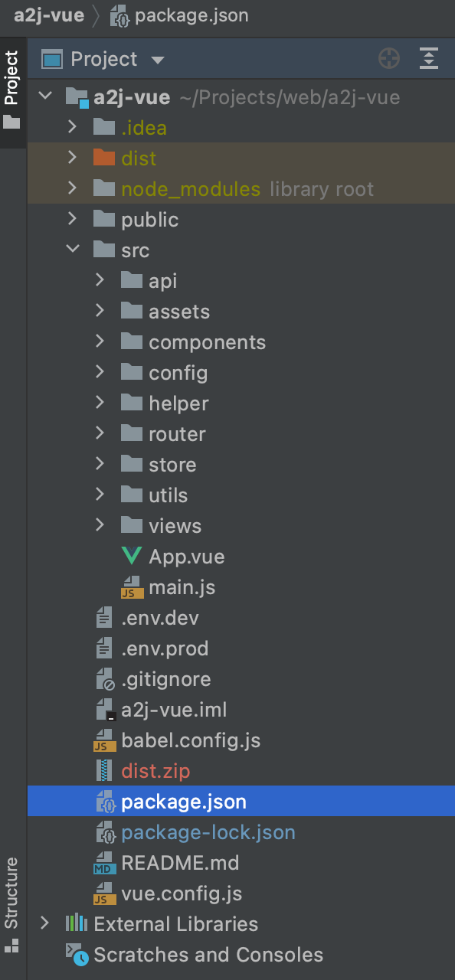Select the package-lock.json file

click(x=241, y=832)
